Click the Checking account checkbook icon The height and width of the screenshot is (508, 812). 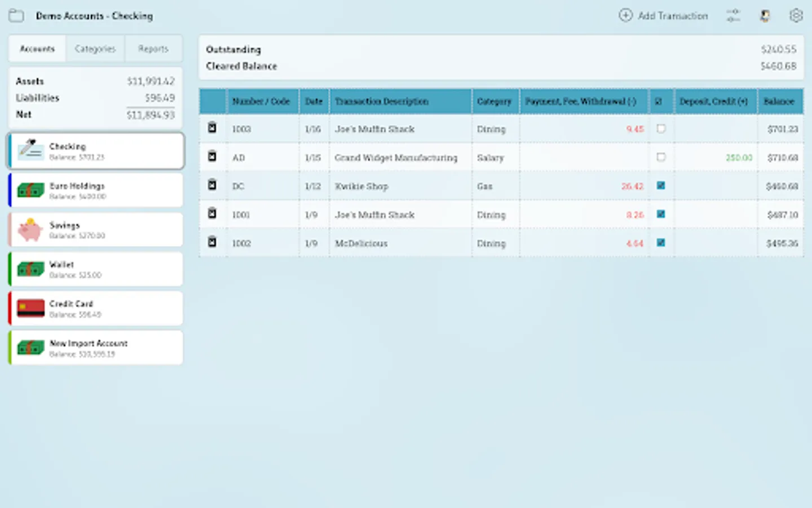pos(30,150)
